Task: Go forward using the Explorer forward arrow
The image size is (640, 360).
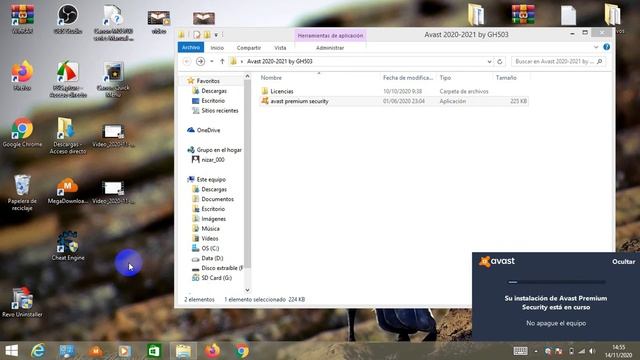Action: click(x=200, y=61)
